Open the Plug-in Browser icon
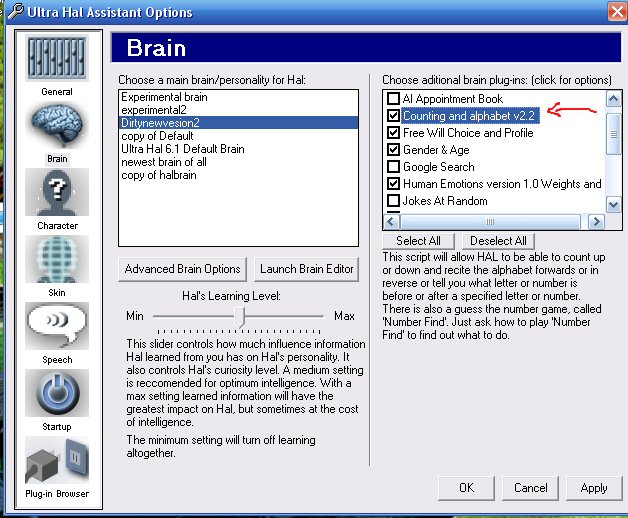This screenshot has width=628, height=518. point(57,460)
